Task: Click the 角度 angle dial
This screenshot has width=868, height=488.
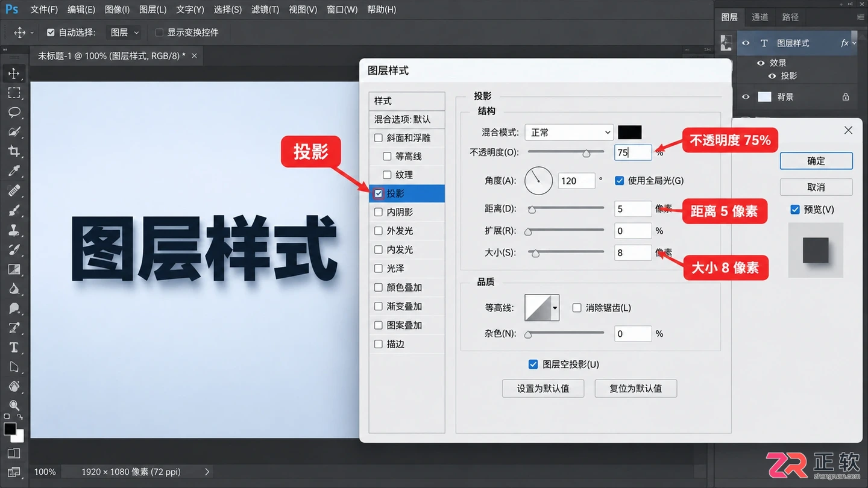Action: pyautogui.click(x=538, y=181)
